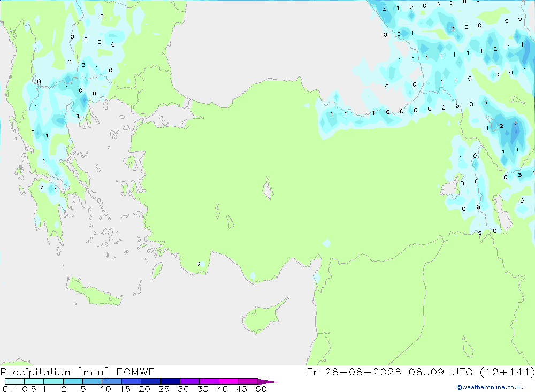This screenshot has height=392, width=535.
Task: Click the 5–10 mm legend color swatch
Action: (x=93, y=381)
